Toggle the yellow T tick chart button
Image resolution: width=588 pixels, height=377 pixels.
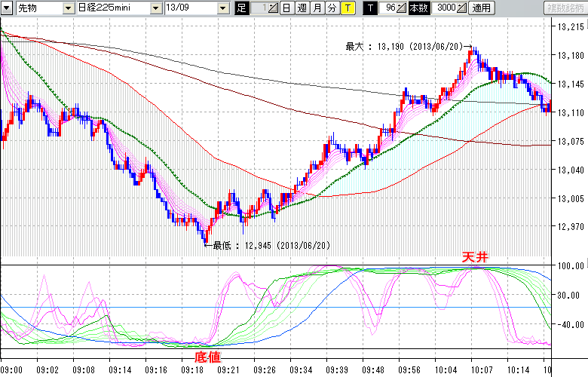[x=347, y=8]
